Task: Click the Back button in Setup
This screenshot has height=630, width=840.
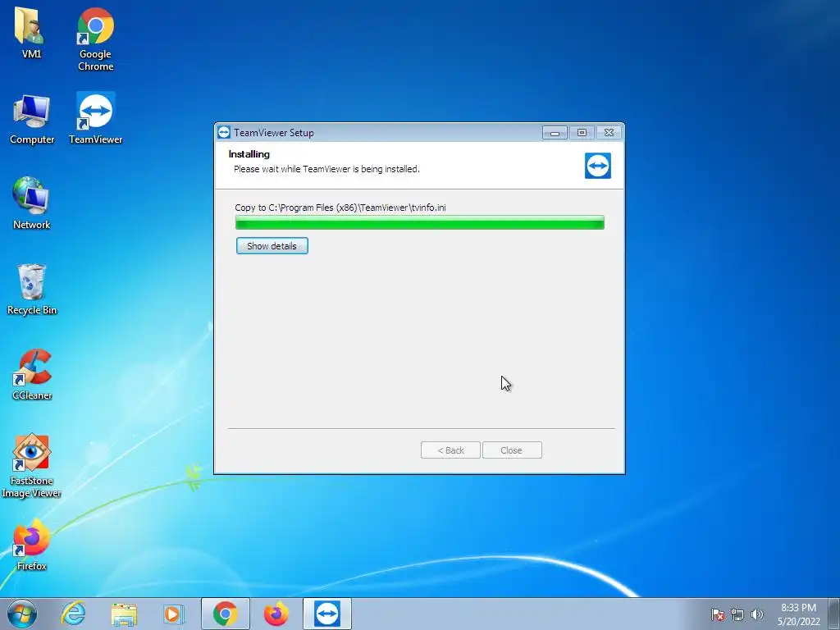Action: point(450,450)
